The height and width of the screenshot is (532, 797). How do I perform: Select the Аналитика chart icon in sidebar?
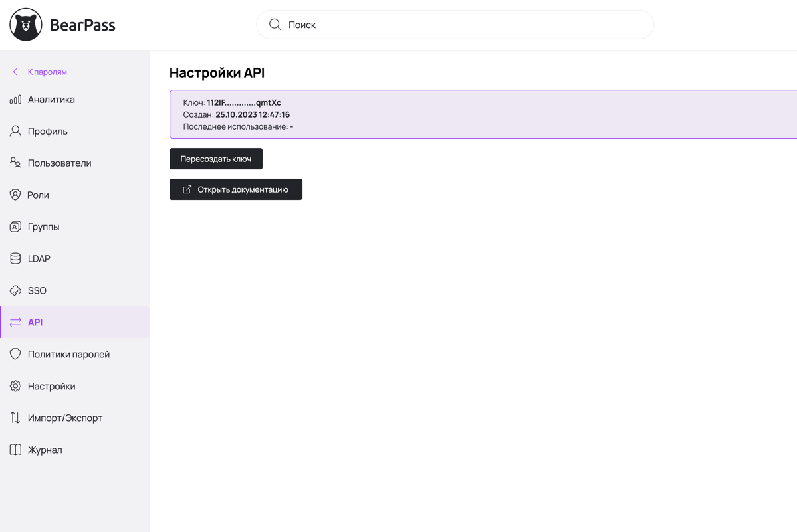coord(15,99)
